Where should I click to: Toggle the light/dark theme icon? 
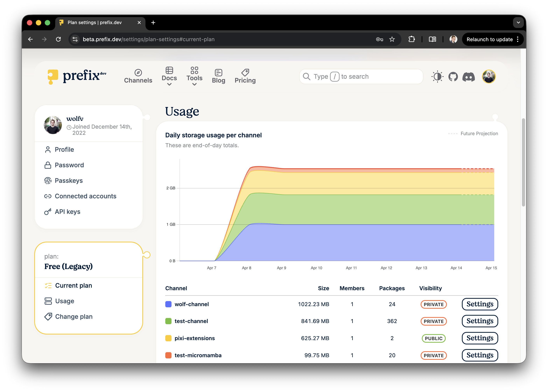point(437,77)
